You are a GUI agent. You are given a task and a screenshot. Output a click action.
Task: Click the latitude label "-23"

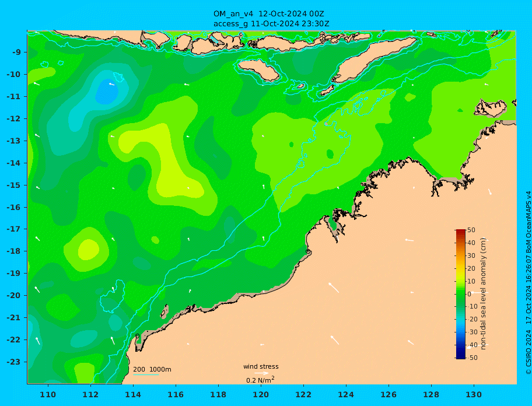click(x=14, y=362)
